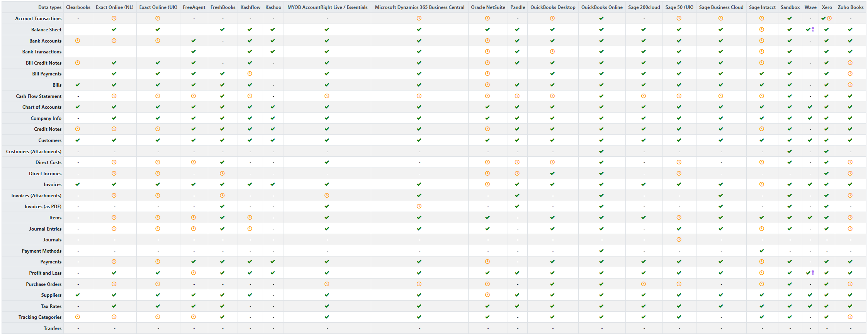
Task: Click Cash Flow Statement clock under MYOB
Action: (x=327, y=96)
